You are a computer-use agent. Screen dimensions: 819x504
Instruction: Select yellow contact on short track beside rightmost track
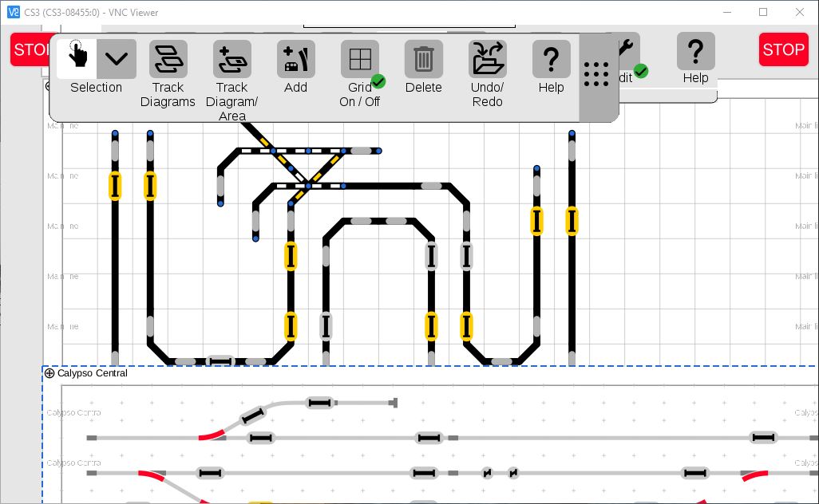536,221
